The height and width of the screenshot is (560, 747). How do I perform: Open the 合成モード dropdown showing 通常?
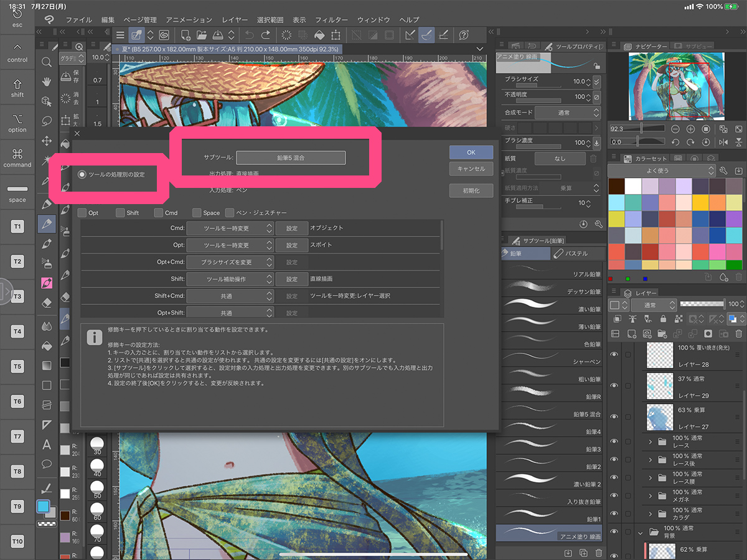pyautogui.click(x=564, y=113)
